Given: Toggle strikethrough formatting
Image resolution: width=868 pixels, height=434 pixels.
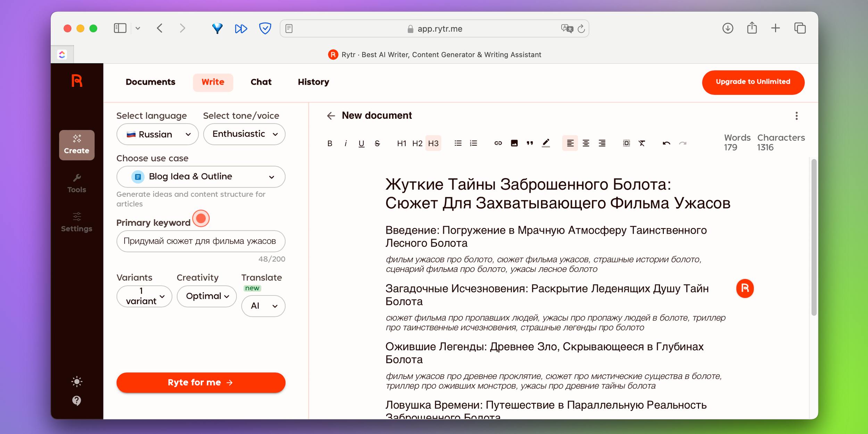Looking at the screenshot, I should pyautogui.click(x=377, y=143).
